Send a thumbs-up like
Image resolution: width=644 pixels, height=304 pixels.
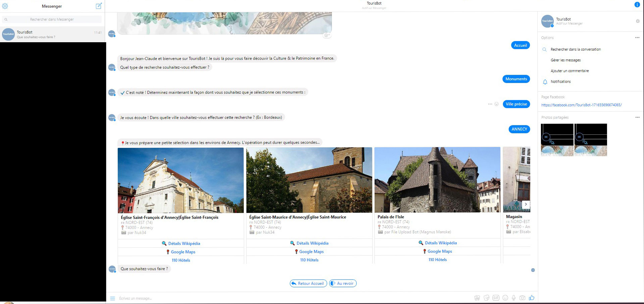pyautogui.click(x=532, y=298)
